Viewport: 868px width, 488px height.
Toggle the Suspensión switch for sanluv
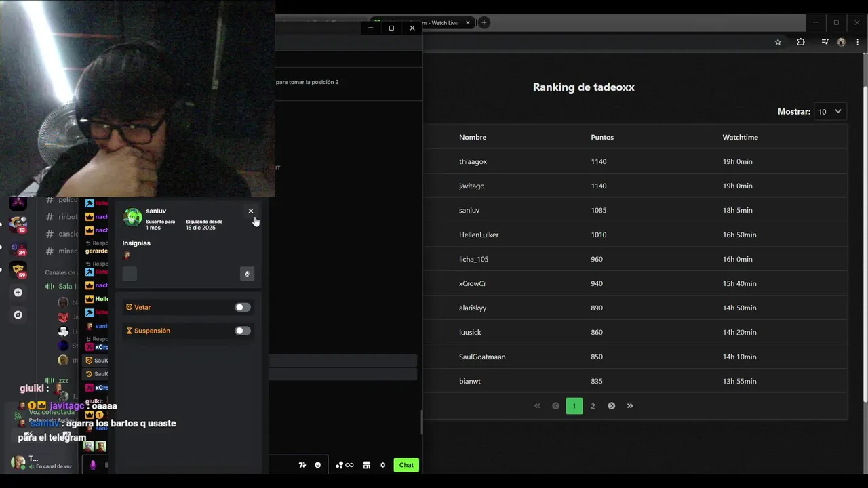point(243,331)
